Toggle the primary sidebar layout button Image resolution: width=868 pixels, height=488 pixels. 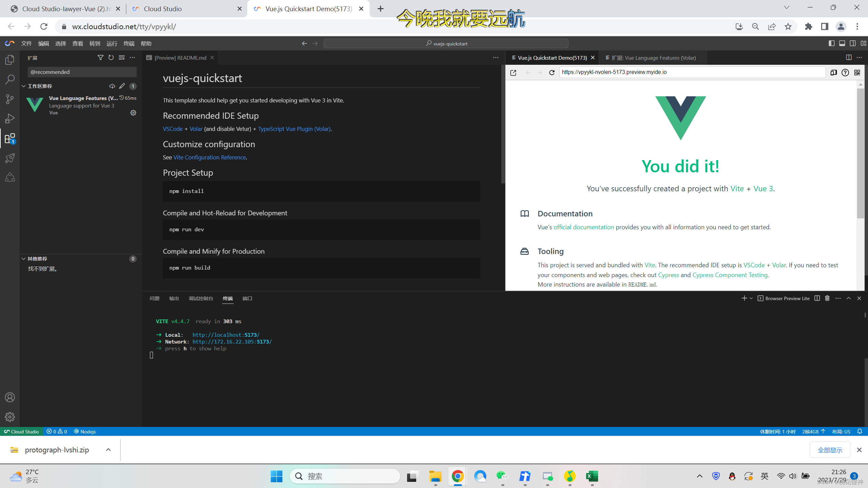coord(831,43)
